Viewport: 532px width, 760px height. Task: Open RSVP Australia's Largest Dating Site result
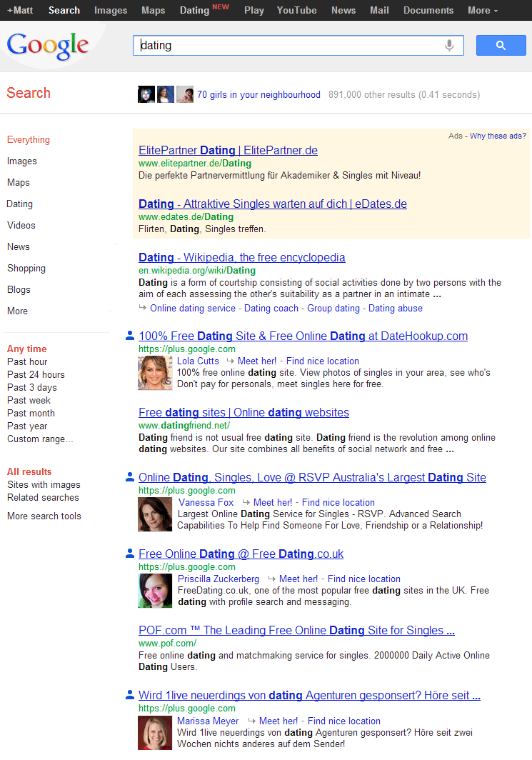[x=313, y=477]
